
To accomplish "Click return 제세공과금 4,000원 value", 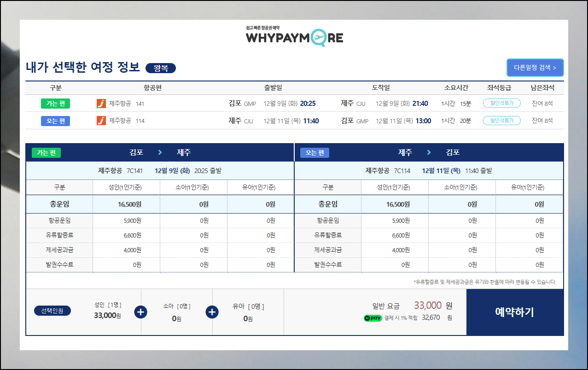I will coord(401,250).
